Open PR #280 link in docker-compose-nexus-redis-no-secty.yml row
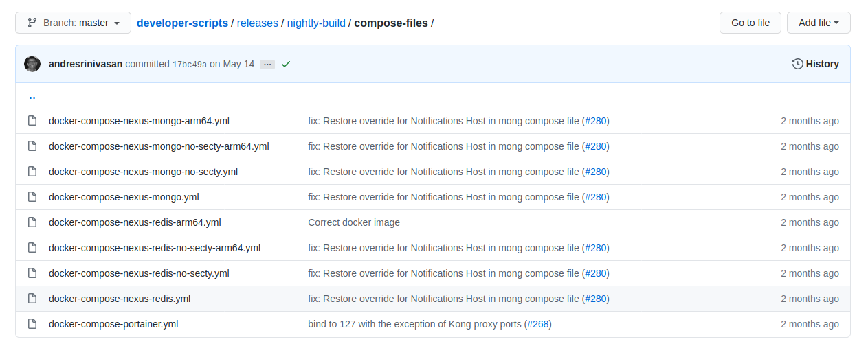This screenshot has width=868, height=346. tap(596, 273)
